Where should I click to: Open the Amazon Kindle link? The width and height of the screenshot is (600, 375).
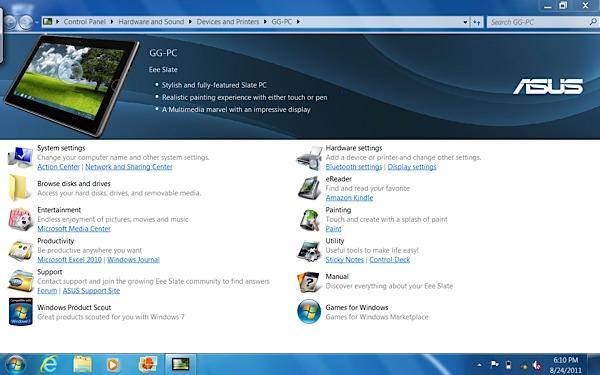pos(349,198)
